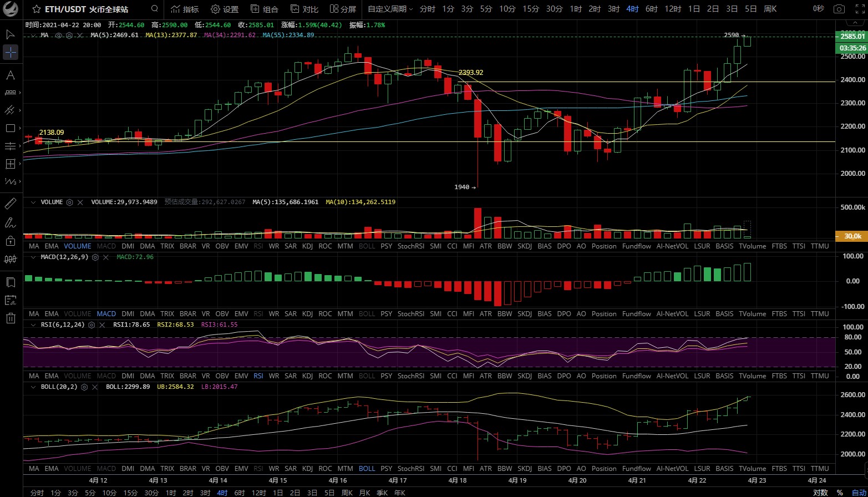Open MACD(12,26,9) settings icon

pos(95,257)
